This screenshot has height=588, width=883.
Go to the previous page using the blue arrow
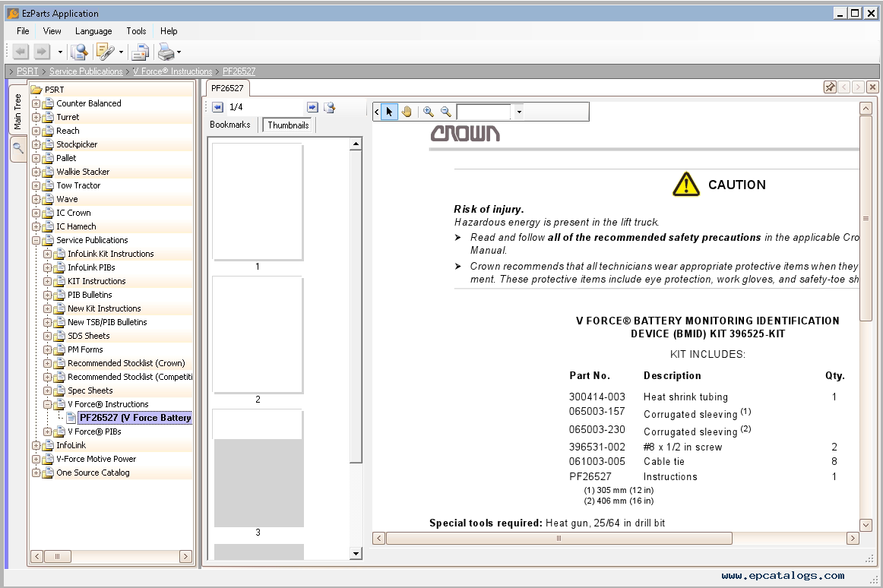coord(217,107)
